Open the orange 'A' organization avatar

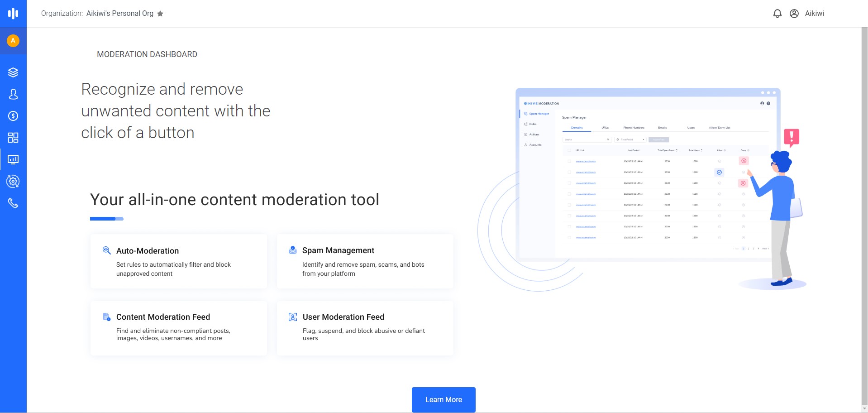pyautogui.click(x=13, y=41)
